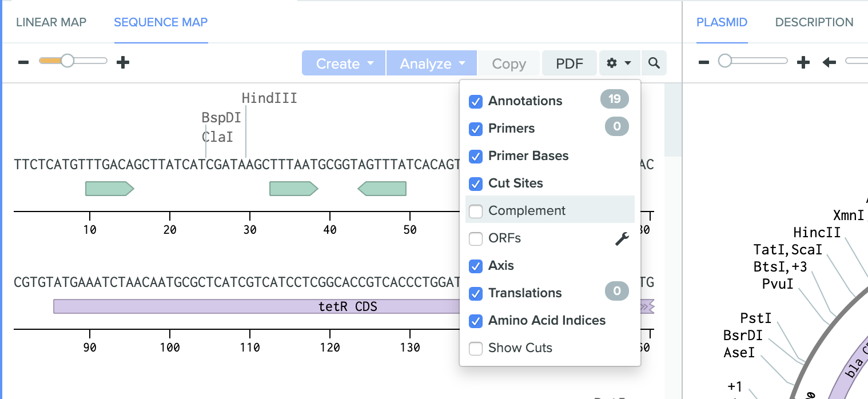Image resolution: width=868 pixels, height=399 pixels.
Task: Select XmnI enzyme on plasmid map
Action: pos(849,215)
